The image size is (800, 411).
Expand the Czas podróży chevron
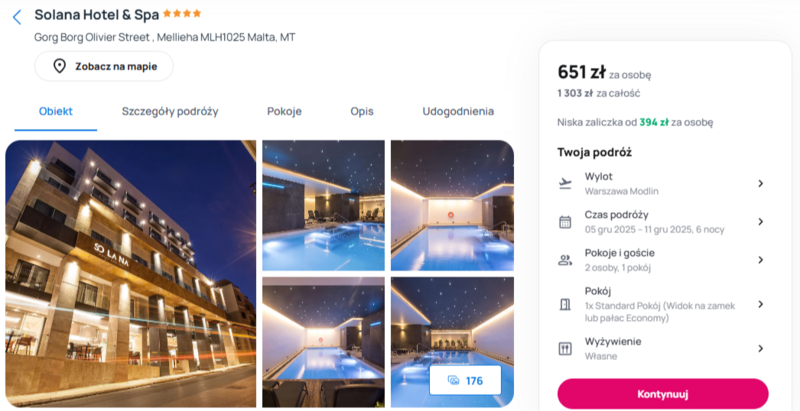(x=760, y=222)
